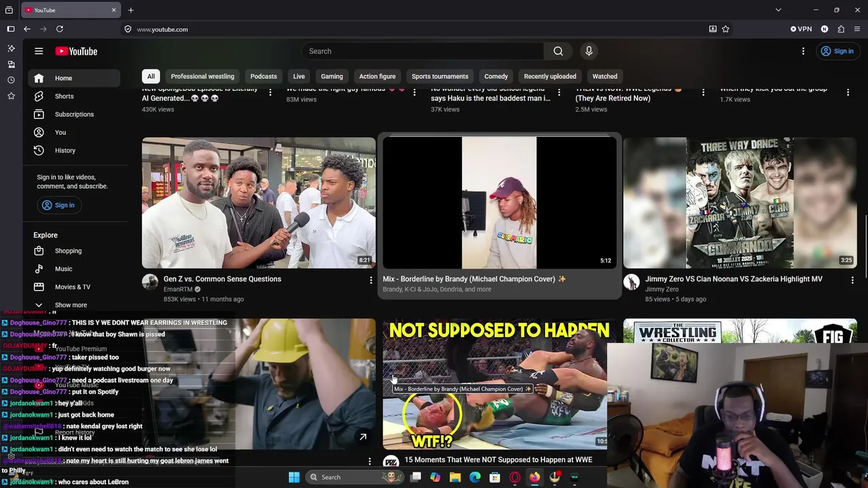868x488 pixels.
Task: Open Subscriptions in the sidebar
Action: pyautogui.click(x=74, y=114)
